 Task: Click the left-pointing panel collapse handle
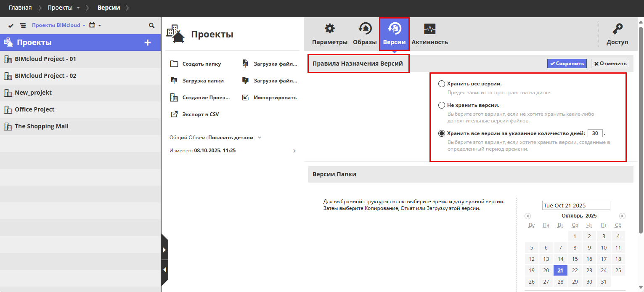click(164, 269)
